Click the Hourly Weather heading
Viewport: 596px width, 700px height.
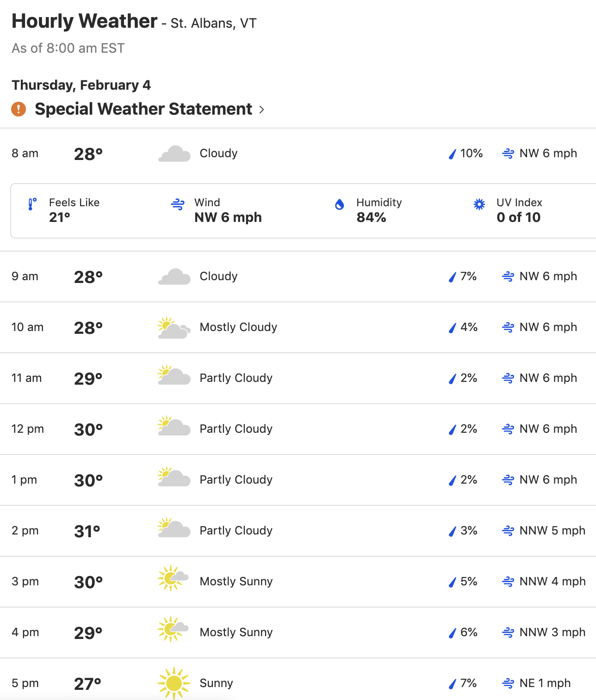[85, 21]
